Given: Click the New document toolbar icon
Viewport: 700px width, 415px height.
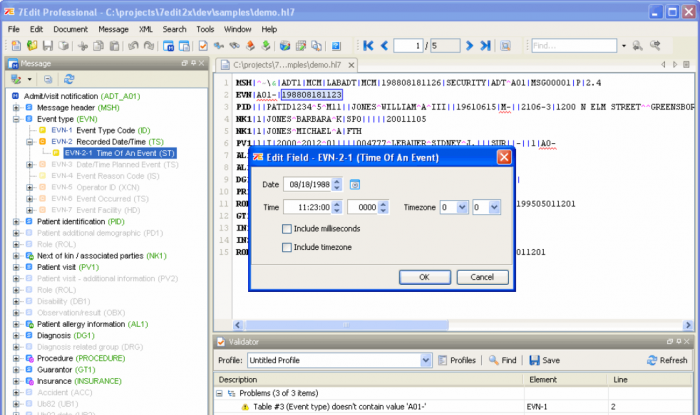Looking at the screenshot, I should pyautogui.click(x=16, y=46).
